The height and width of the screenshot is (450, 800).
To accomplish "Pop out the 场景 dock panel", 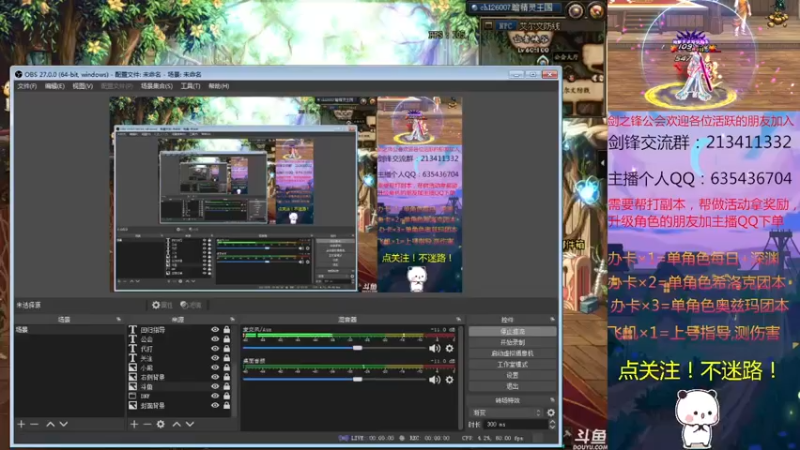I will tap(118, 319).
